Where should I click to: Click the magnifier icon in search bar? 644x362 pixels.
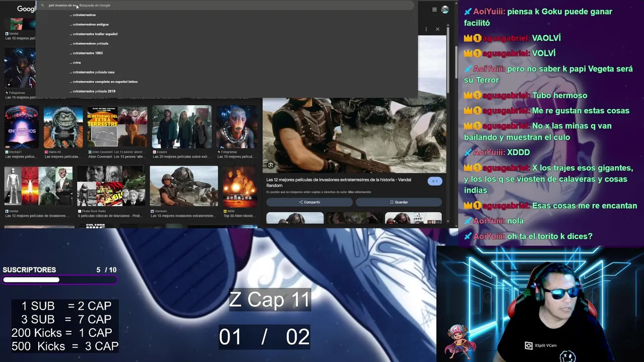click(x=43, y=5)
